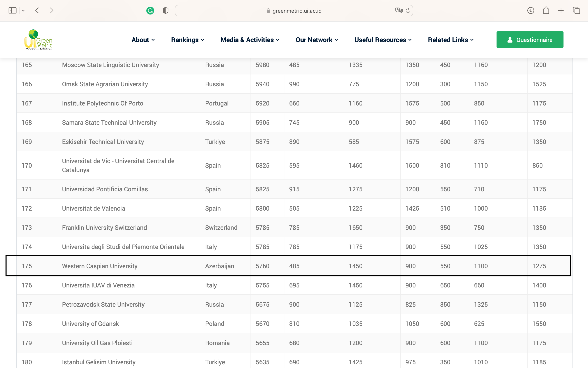This screenshot has height=368, width=588.
Task: Show the downloads list
Action: click(x=531, y=10)
